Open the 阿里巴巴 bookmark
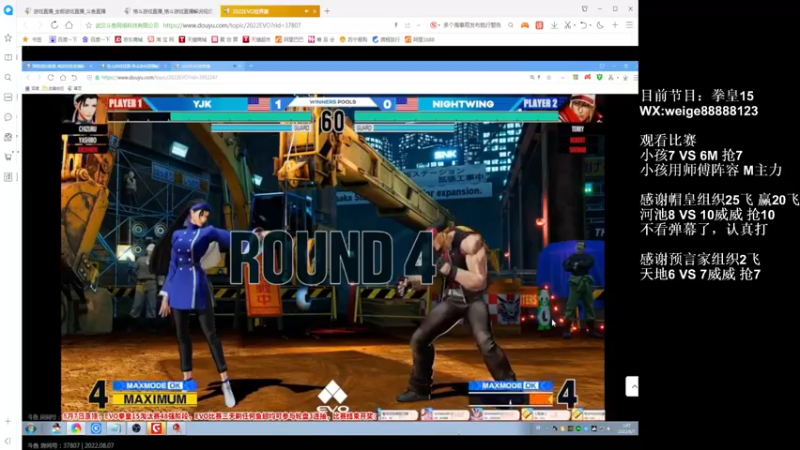 [x=289, y=39]
